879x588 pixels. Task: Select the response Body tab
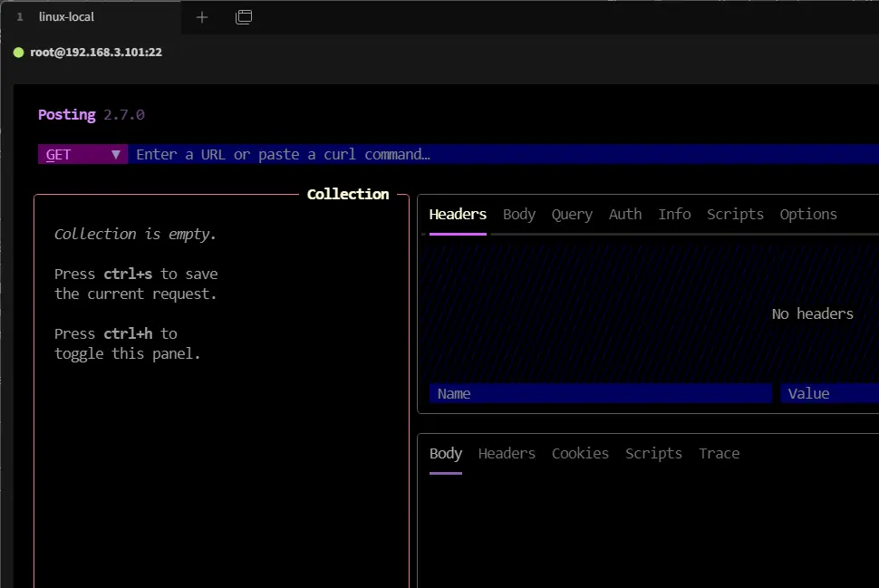coord(446,454)
